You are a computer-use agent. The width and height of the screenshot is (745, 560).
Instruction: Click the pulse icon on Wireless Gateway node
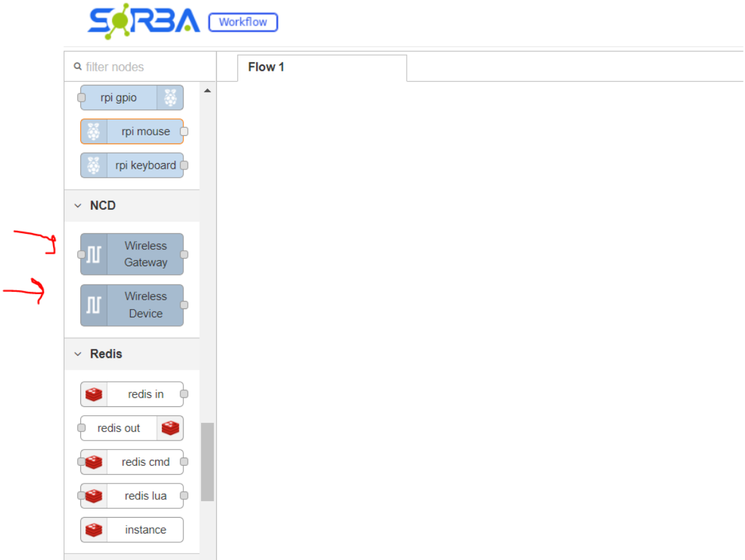click(94, 254)
